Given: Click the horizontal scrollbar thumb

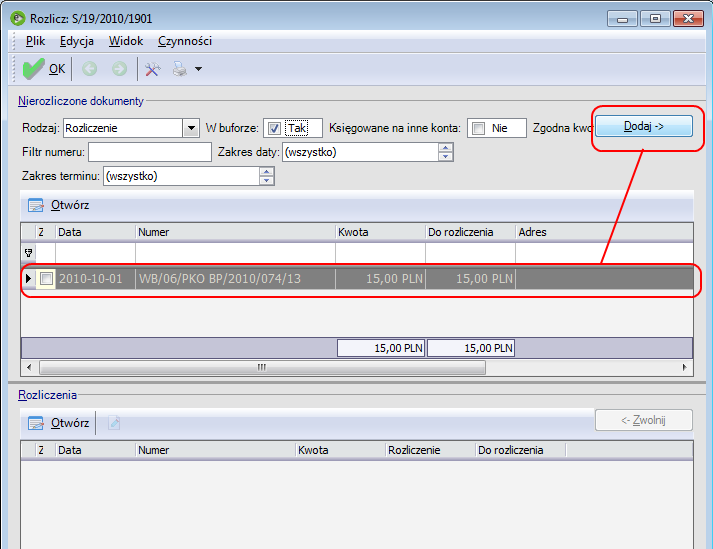Looking at the screenshot, I should pos(262,367).
